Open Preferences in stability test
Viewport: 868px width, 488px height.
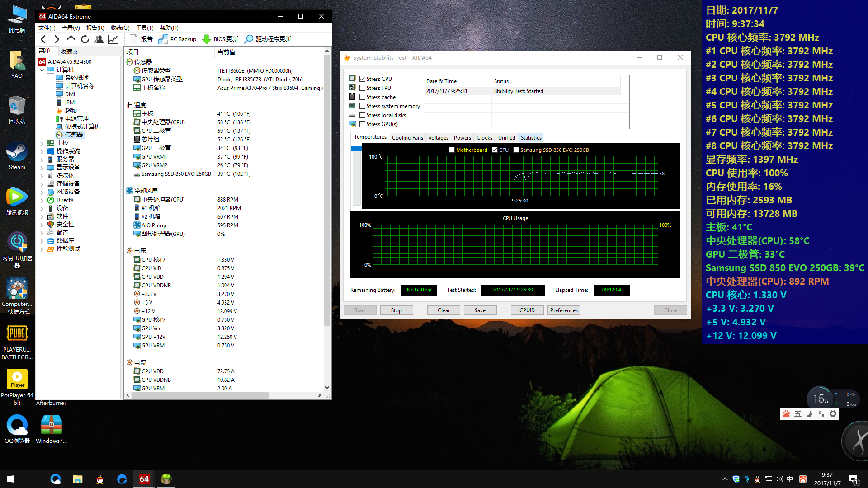click(564, 310)
